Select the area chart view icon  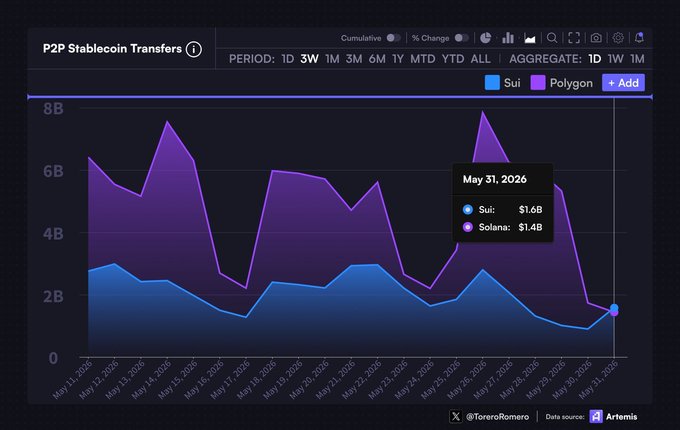(530, 39)
